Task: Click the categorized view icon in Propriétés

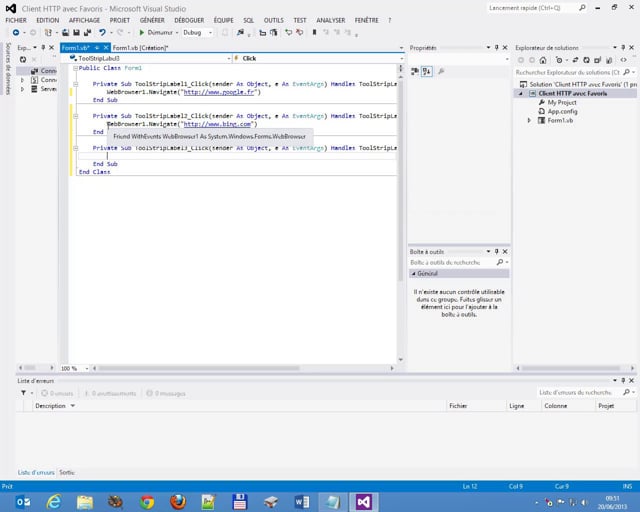Action: (x=415, y=71)
